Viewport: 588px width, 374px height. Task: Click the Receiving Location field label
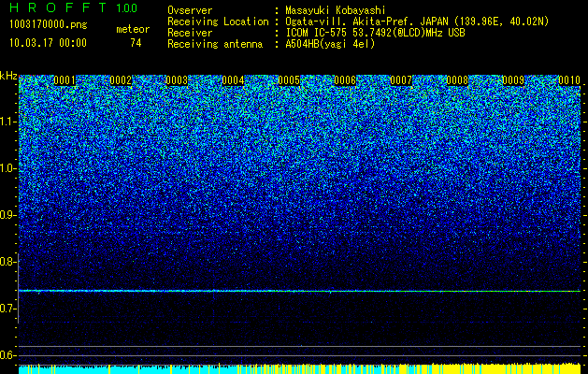[x=218, y=22]
